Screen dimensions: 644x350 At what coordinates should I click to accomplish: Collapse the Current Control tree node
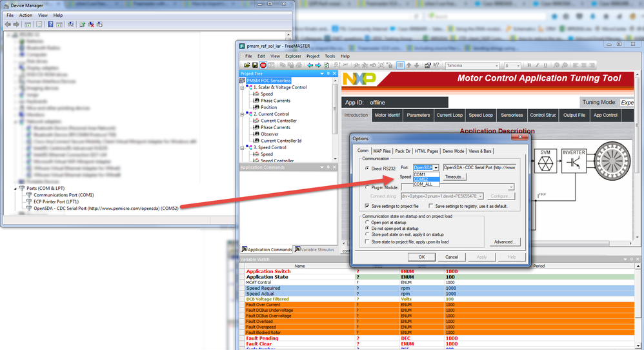pos(243,114)
